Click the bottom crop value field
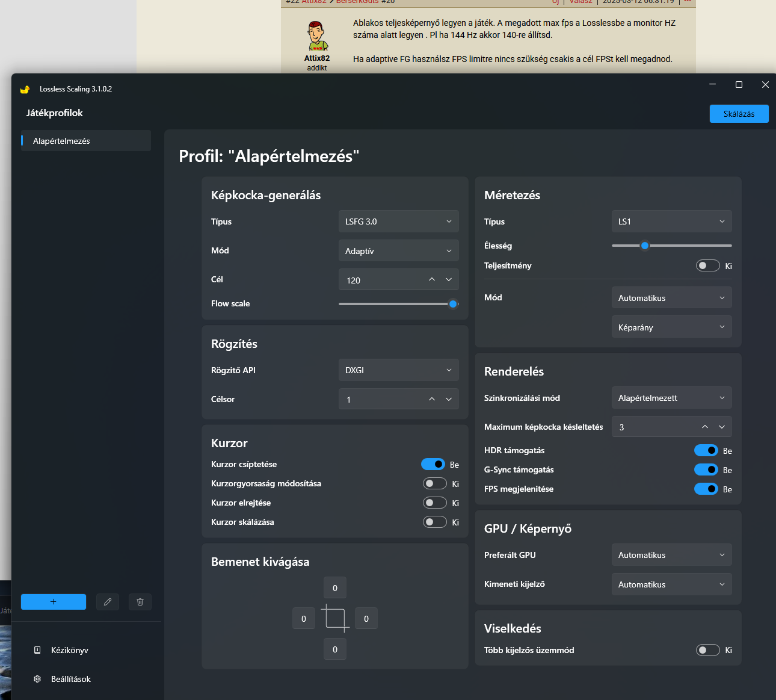 335,649
